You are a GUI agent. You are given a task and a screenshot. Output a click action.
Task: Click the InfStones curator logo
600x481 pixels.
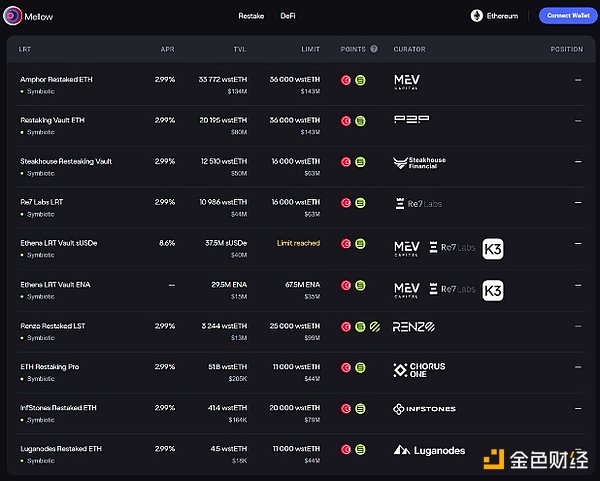[x=425, y=409]
